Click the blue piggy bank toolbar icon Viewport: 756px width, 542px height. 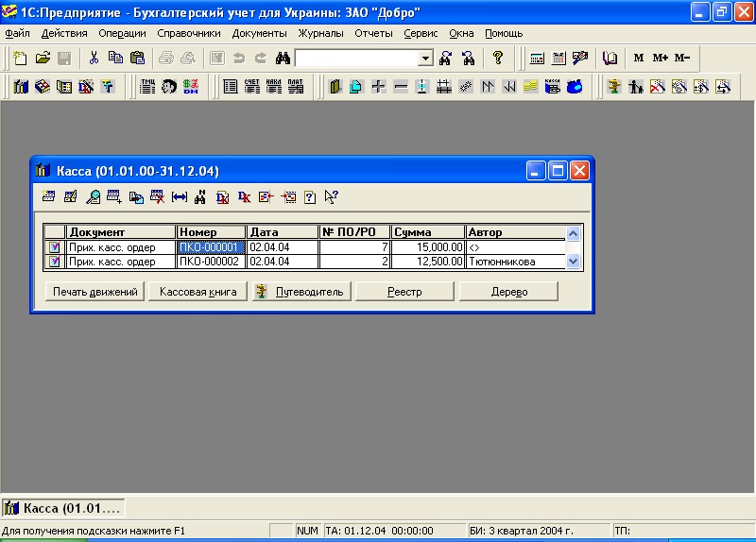point(575,87)
